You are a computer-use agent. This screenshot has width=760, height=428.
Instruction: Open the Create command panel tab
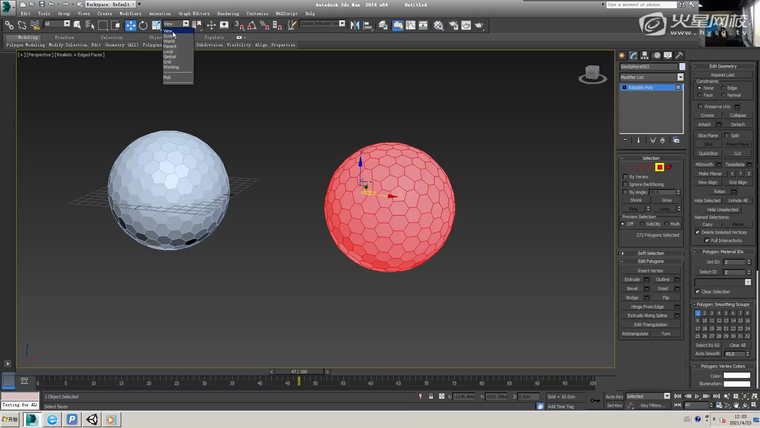[622, 55]
